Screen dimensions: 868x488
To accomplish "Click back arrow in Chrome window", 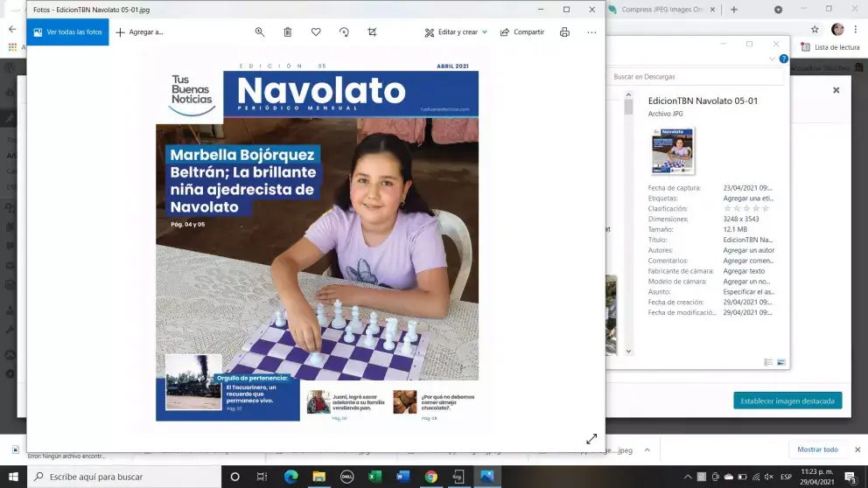I will point(12,30).
